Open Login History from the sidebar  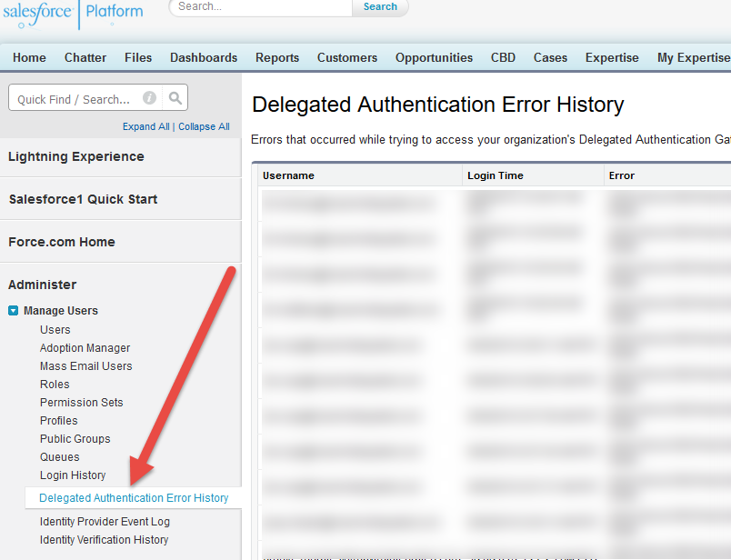click(x=72, y=475)
